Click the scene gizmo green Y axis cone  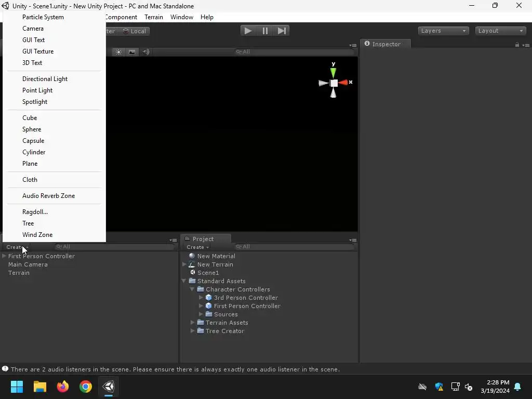click(x=333, y=72)
